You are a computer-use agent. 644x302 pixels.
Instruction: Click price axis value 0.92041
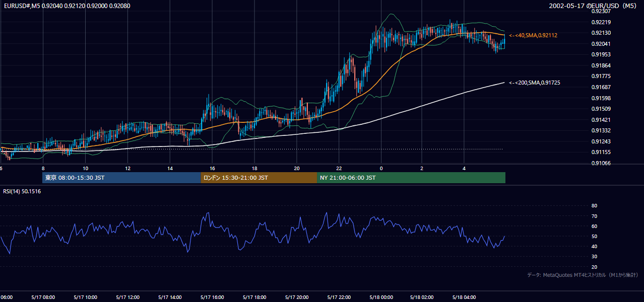point(601,44)
